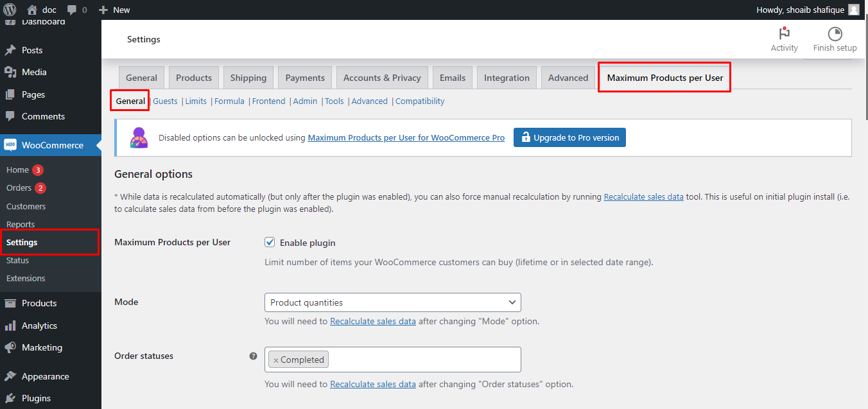
Task: Open the Limits subsection link
Action: pos(196,101)
